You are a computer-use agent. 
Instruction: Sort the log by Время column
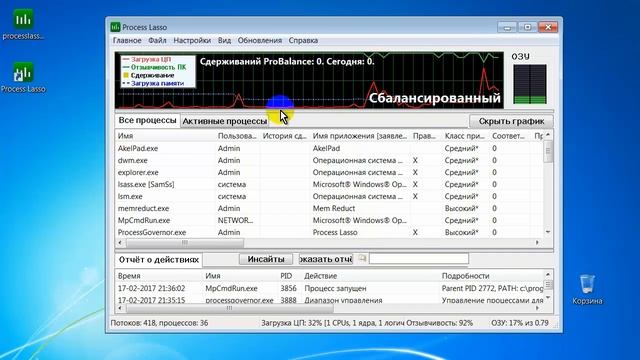159,276
